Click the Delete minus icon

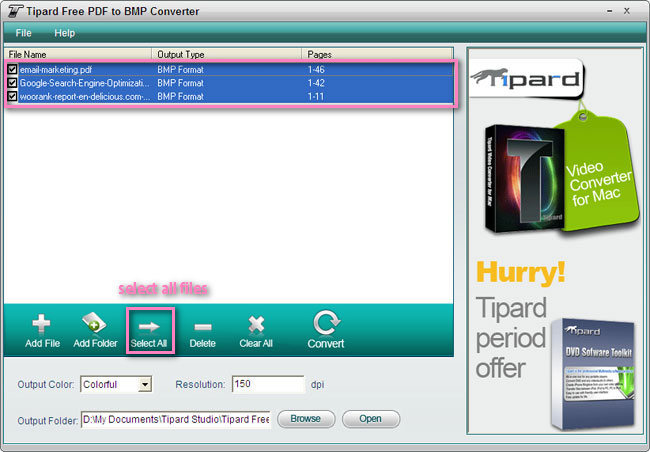click(x=203, y=327)
